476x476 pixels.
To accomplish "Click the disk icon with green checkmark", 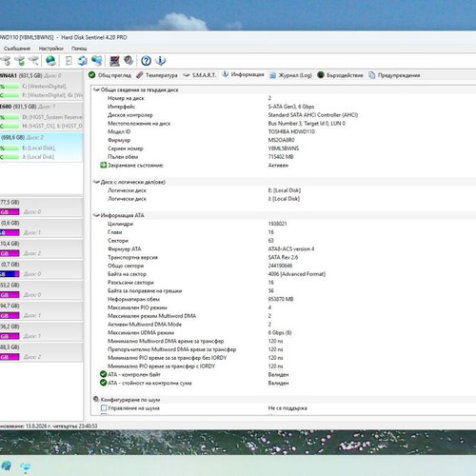I will [x=20, y=60].
